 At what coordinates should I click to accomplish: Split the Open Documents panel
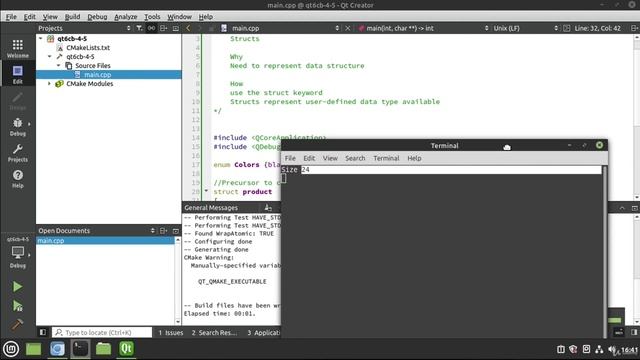(x=163, y=231)
